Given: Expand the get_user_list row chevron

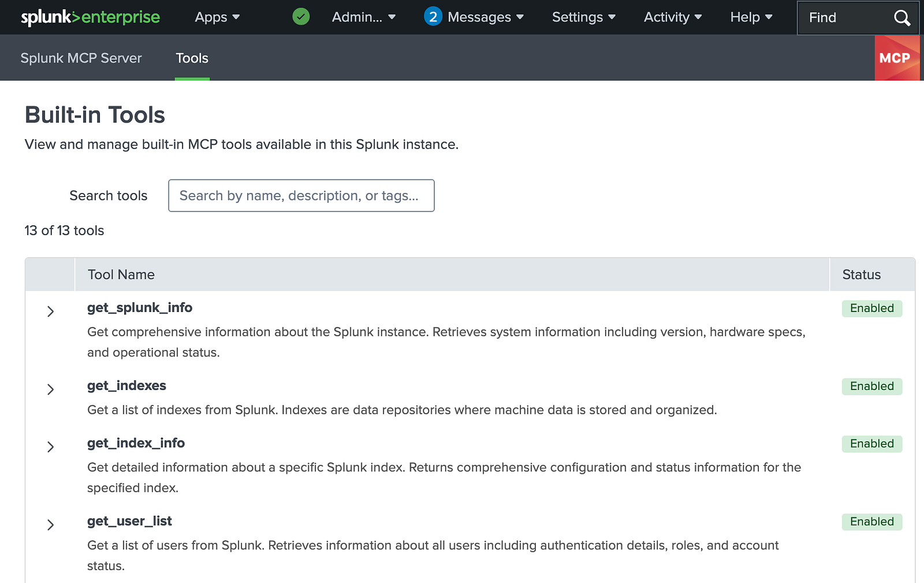Looking at the screenshot, I should coord(50,525).
